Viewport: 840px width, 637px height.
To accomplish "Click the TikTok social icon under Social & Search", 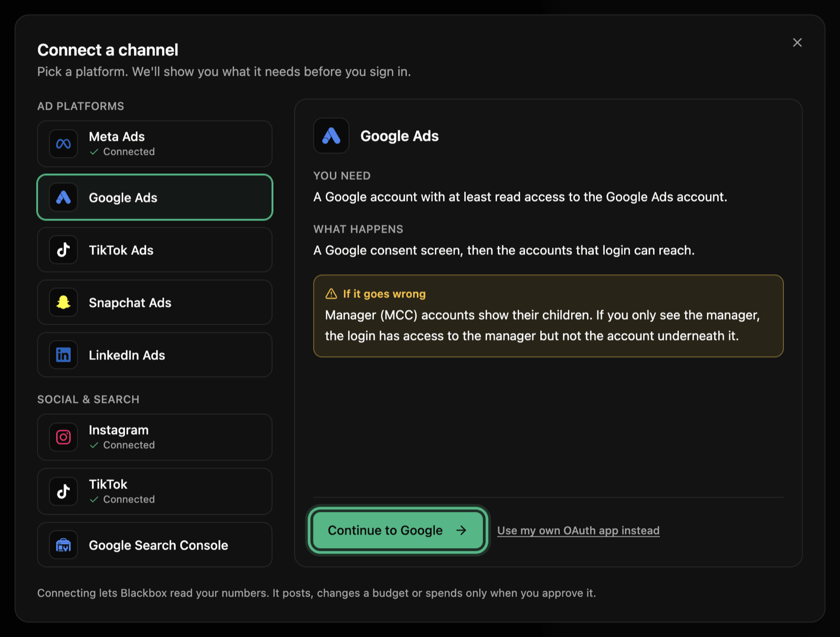I will point(64,492).
